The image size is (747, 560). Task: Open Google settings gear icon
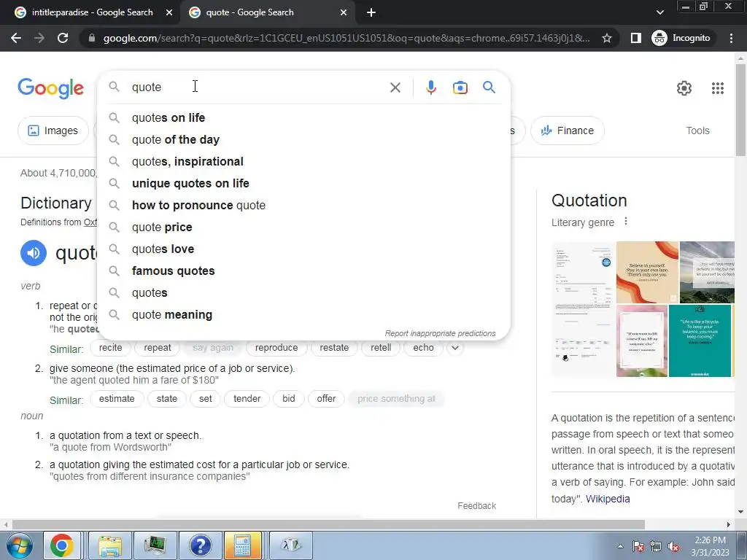684,88
